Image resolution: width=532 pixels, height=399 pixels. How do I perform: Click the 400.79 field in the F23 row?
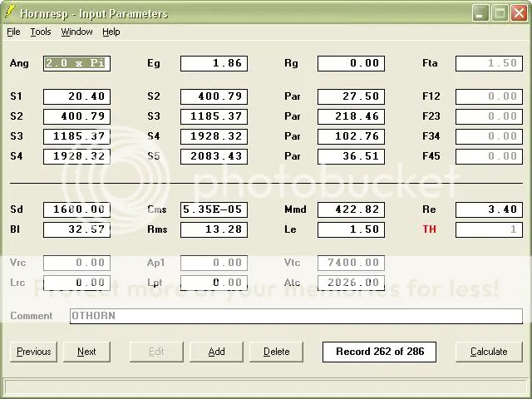tap(76, 116)
